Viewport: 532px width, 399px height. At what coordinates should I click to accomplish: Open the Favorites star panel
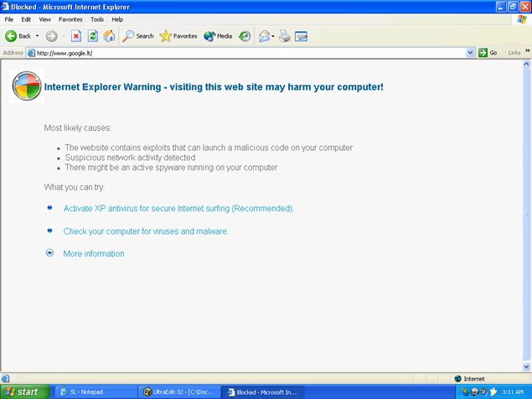coord(178,36)
